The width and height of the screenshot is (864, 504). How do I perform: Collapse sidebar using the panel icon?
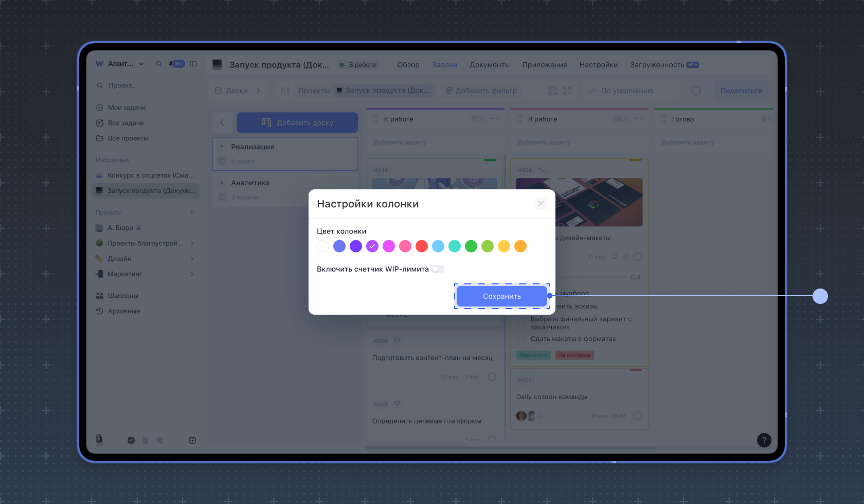193,64
